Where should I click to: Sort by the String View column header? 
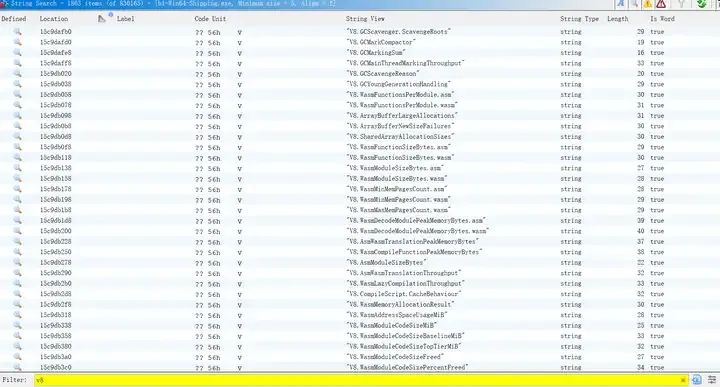[x=365, y=19]
